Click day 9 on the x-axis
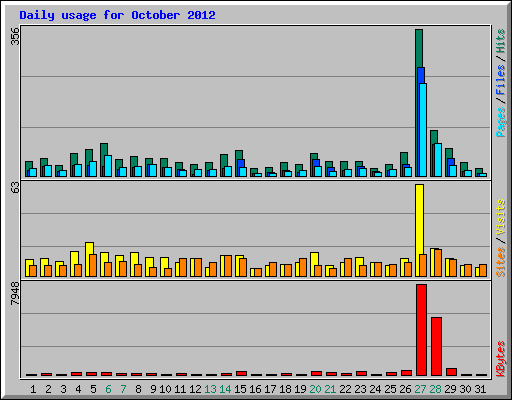 tap(153, 389)
